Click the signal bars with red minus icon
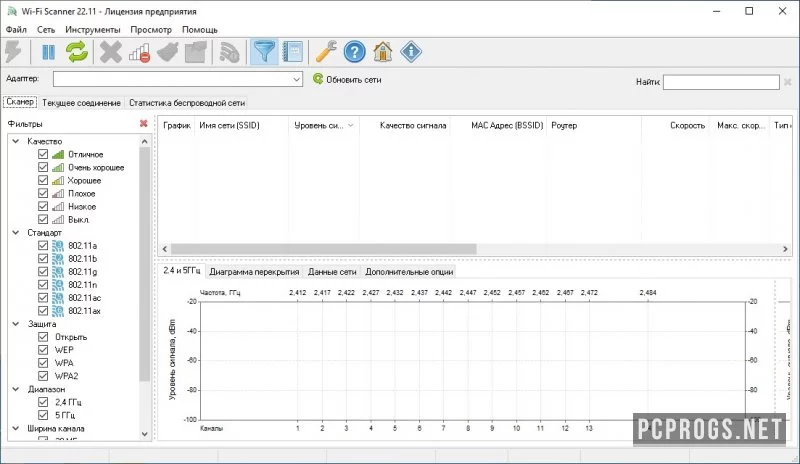800x464 pixels. 139,53
